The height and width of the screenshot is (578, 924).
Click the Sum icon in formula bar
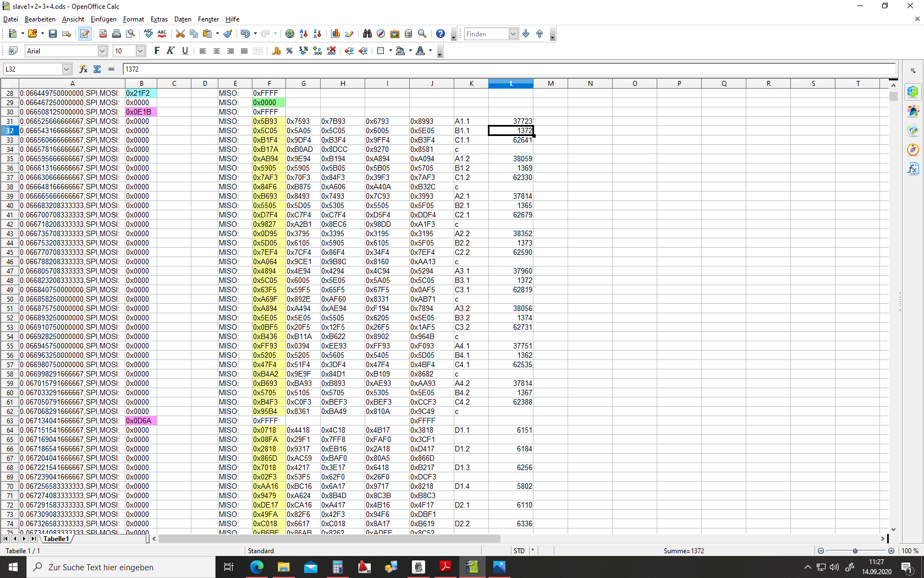point(97,69)
